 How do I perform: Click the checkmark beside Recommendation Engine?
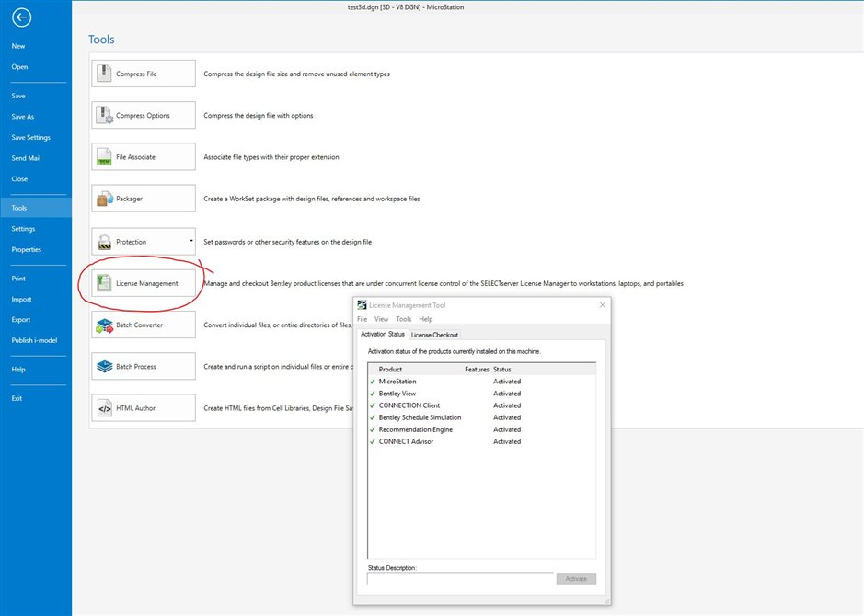373,430
